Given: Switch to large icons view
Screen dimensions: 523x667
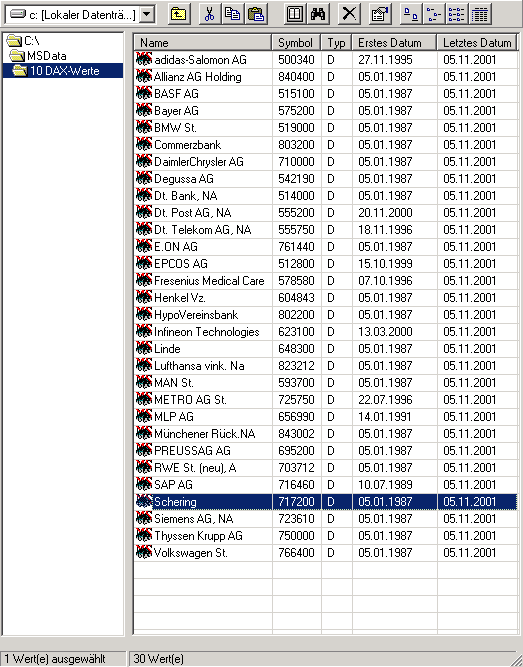Looking at the screenshot, I should 411,14.
